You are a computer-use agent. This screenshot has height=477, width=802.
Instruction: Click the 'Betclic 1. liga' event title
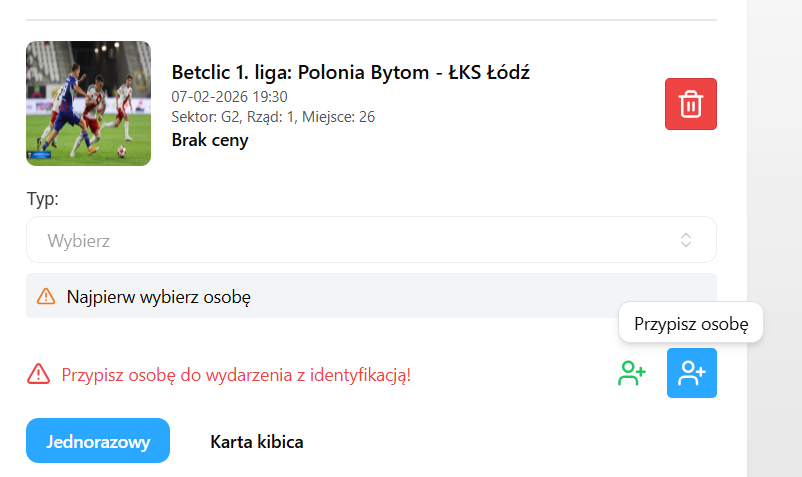[x=350, y=72]
